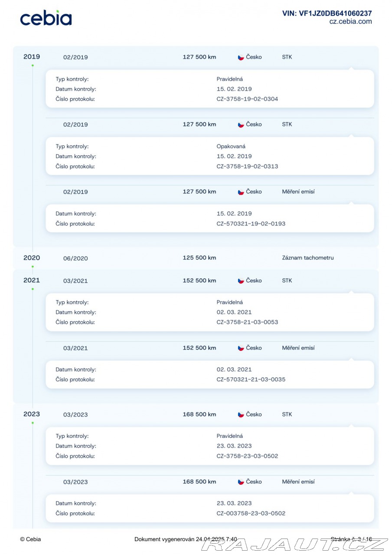The height and width of the screenshot is (555, 392).
Task: Click the green 2023 timeline dot
Action: 33,423
